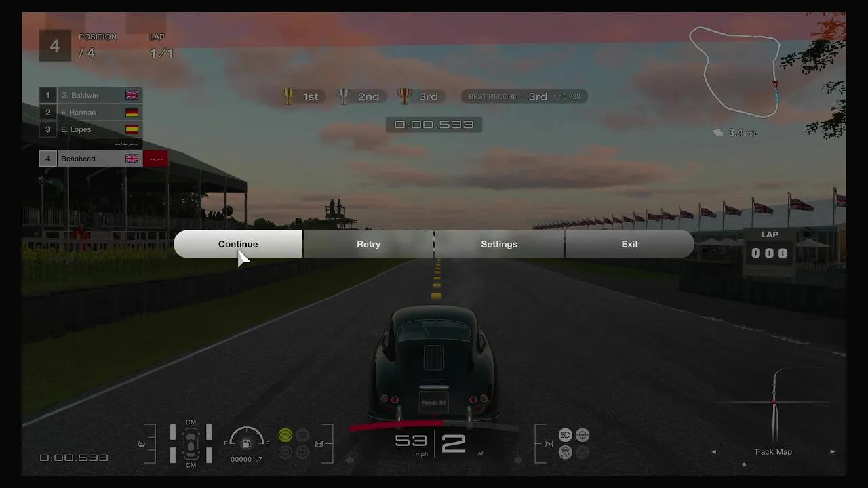The width and height of the screenshot is (868, 488).
Task: Click the gold 1st place trophy icon
Action: click(289, 96)
